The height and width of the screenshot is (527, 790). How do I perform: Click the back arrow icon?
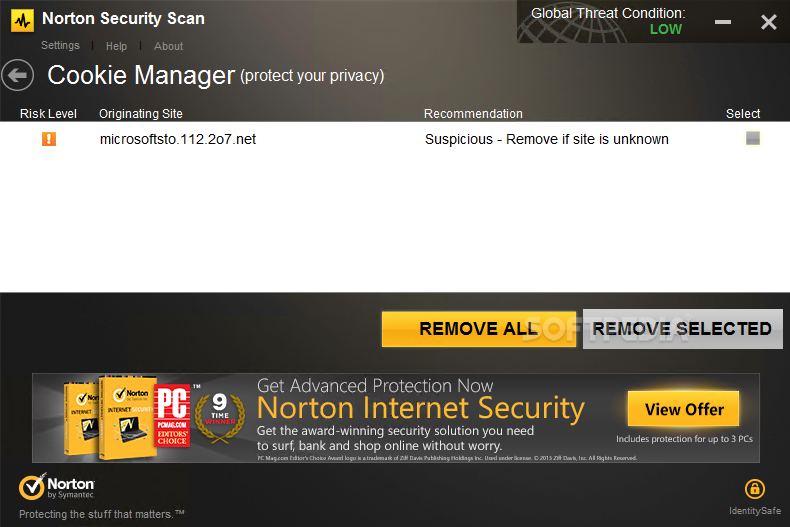18,76
